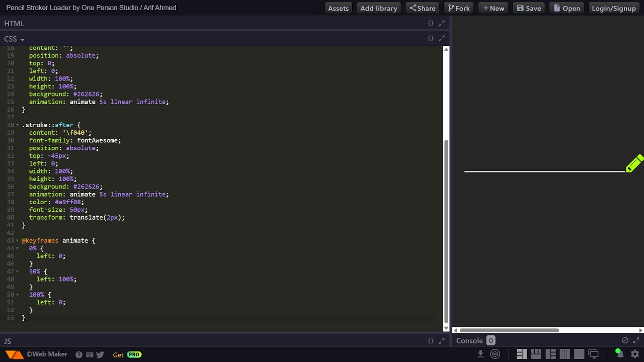644x362 pixels.
Task: Open preview in detached window icon
Action: (594, 354)
